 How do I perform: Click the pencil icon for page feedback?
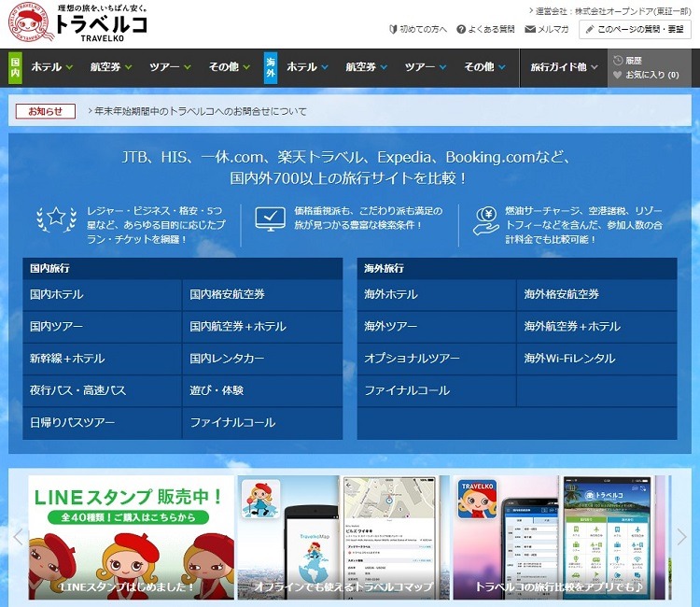coord(590,30)
